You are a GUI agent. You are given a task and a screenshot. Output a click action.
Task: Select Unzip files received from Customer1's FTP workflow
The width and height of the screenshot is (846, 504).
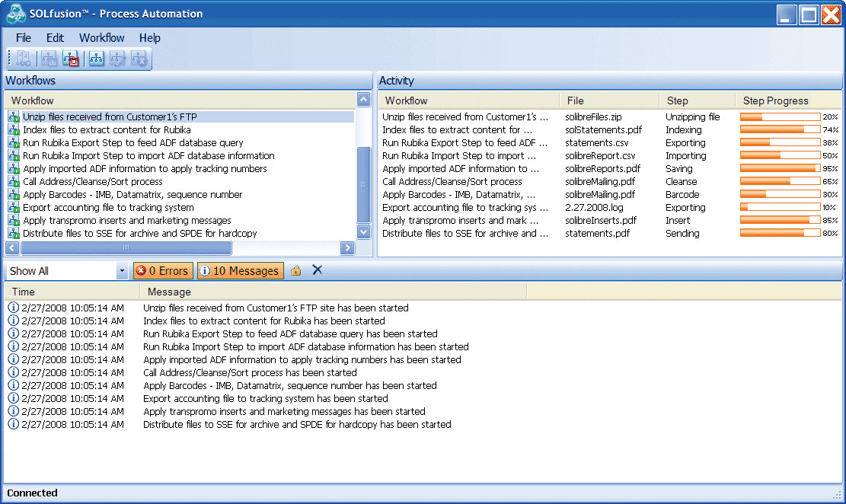110,116
